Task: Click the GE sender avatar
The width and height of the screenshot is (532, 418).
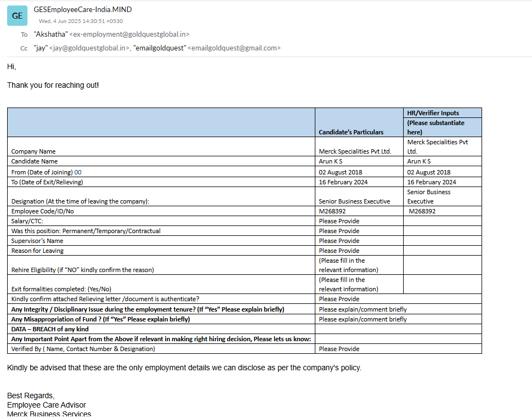Action: coord(17,16)
